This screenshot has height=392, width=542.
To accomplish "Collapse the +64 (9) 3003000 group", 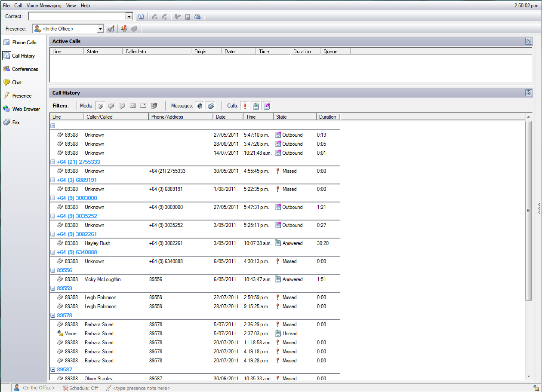I will tap(53, 198).
